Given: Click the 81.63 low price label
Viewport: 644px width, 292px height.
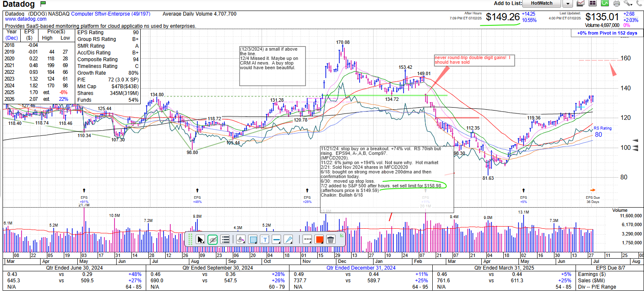Looking at the screenshot, I should click(488, 178).
